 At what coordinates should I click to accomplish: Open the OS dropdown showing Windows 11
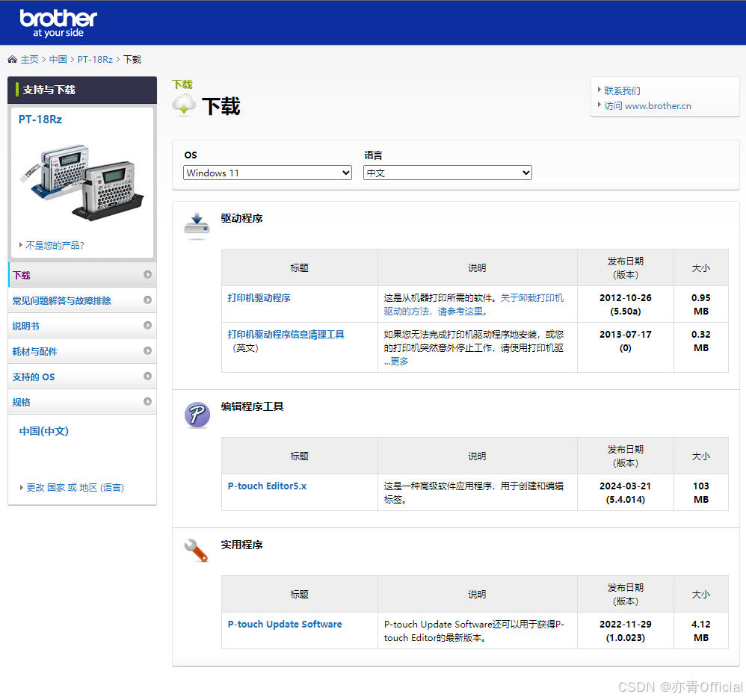coord(268,173)
